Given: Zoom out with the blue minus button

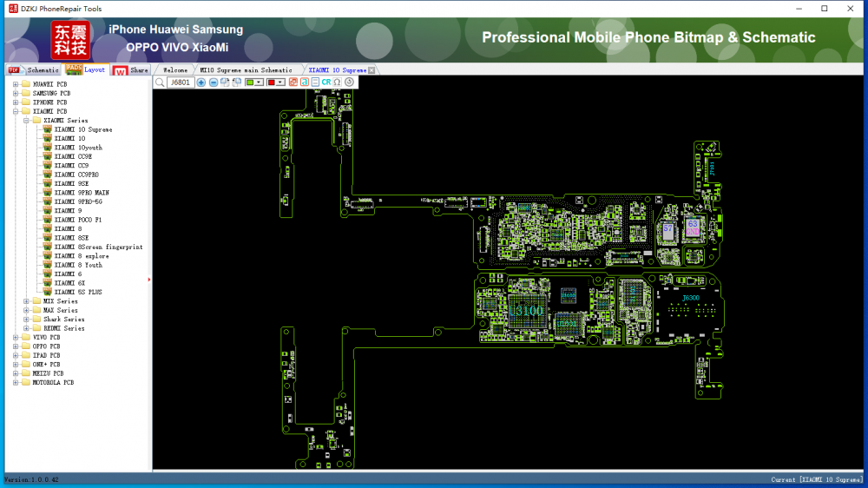Looking at the screenshot, I should click(214, 82).
